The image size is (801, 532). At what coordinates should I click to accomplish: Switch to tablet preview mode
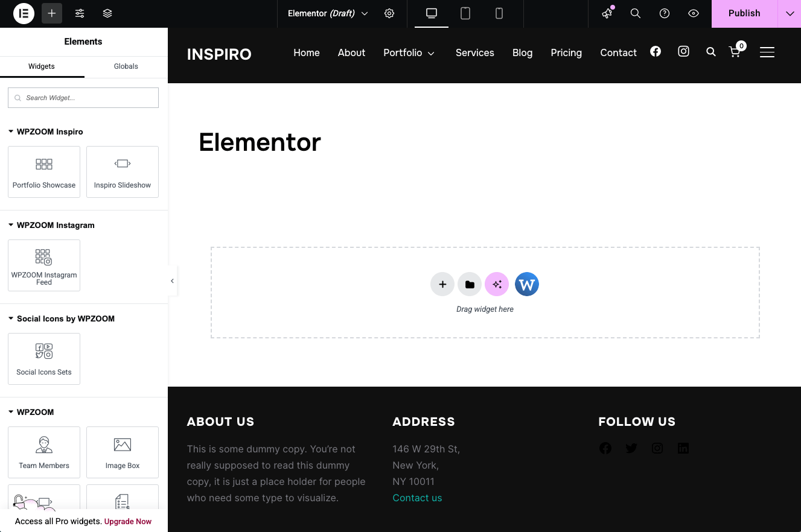tap(465, 13)
